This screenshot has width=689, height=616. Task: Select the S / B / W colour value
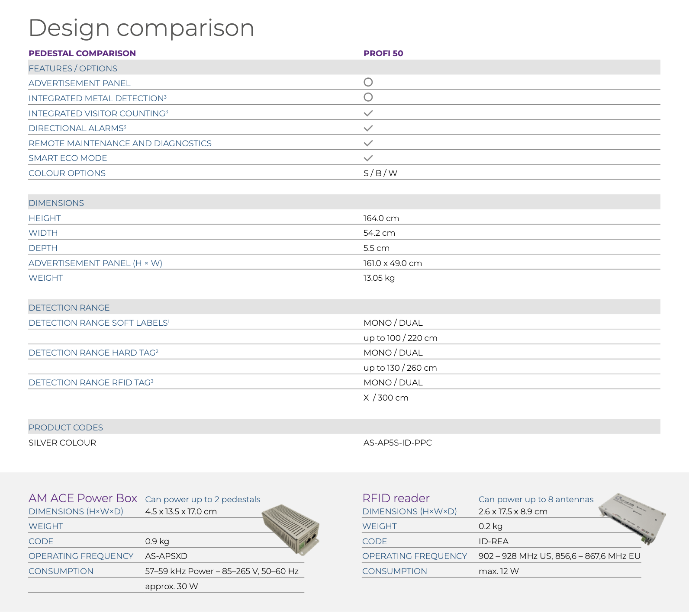(380, 173)
